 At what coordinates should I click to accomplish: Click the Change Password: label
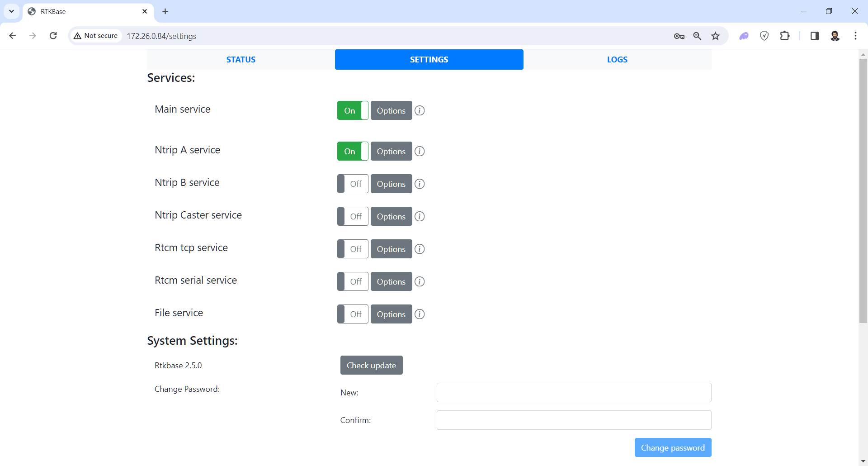pyautogui.click(x=187, y=389)
